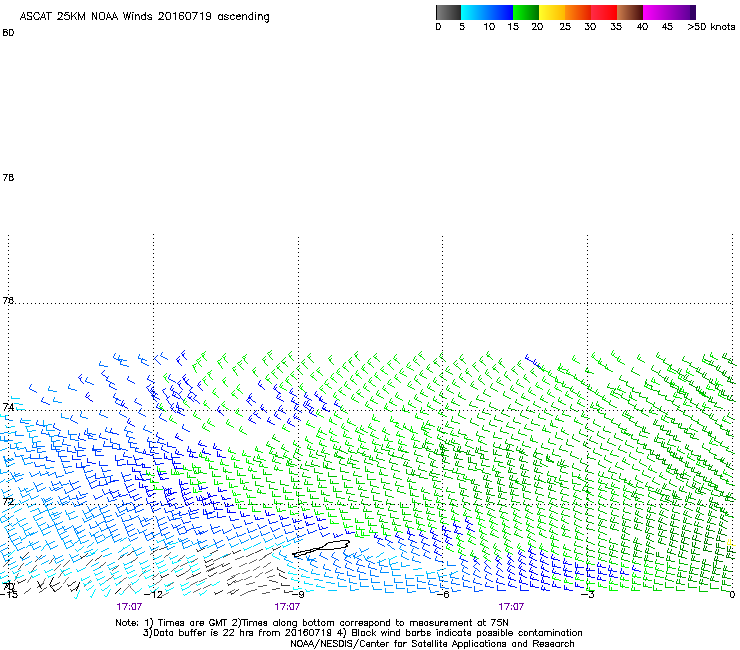Click latitude axis label '78'
Viewport: 740px width, 650px height.
tap(8, 177)
